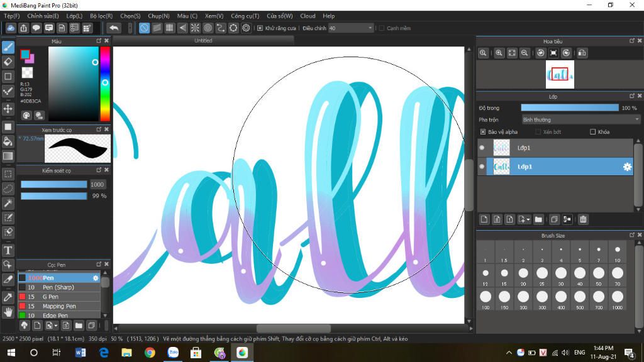Enable curve snap guide

221,28
